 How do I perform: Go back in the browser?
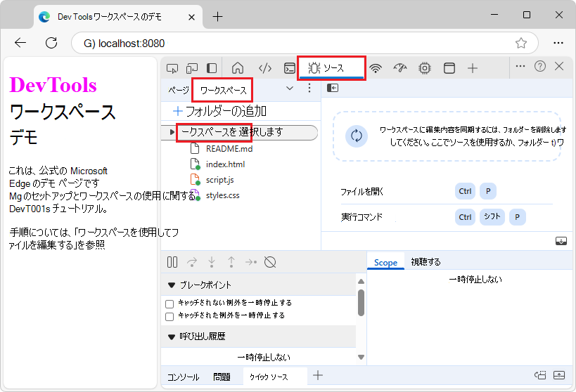[x=20, y=43]
